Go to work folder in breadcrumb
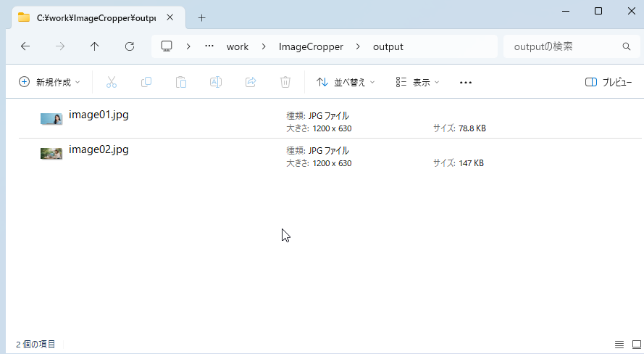Viewport: 644px width, 354px height. click(238, 46)
